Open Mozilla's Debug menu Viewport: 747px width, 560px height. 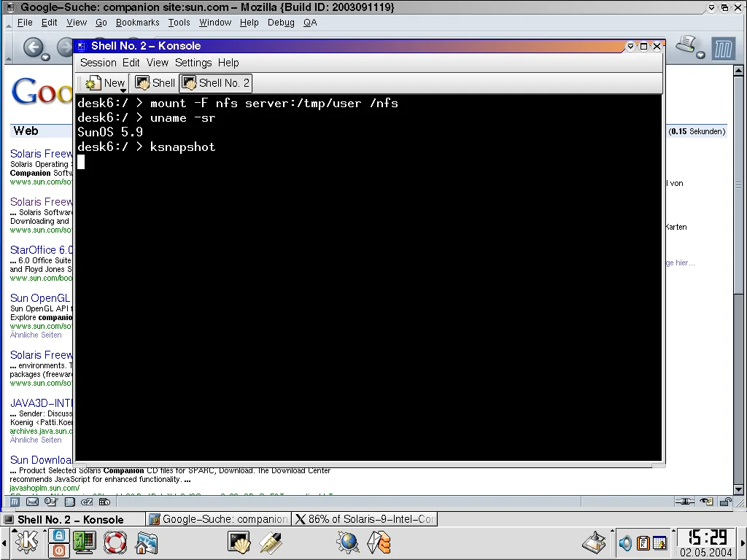point(281,23)
